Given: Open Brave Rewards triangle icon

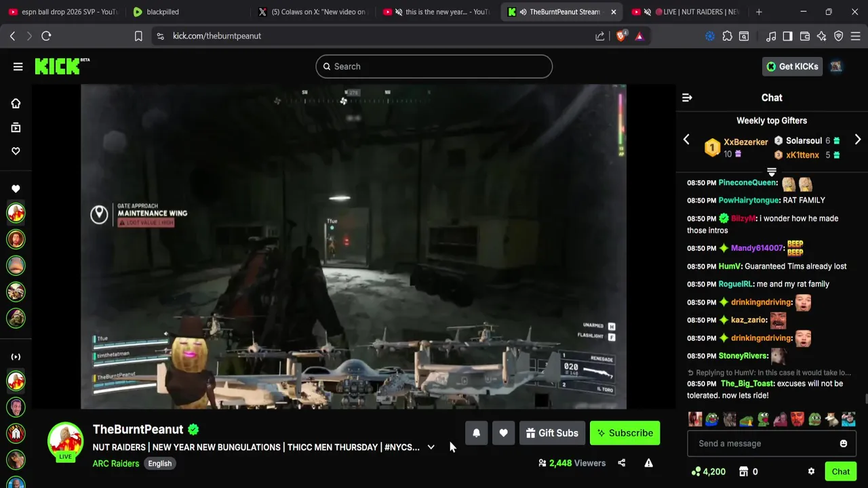Looking at the screenshot, I should 639,36.
